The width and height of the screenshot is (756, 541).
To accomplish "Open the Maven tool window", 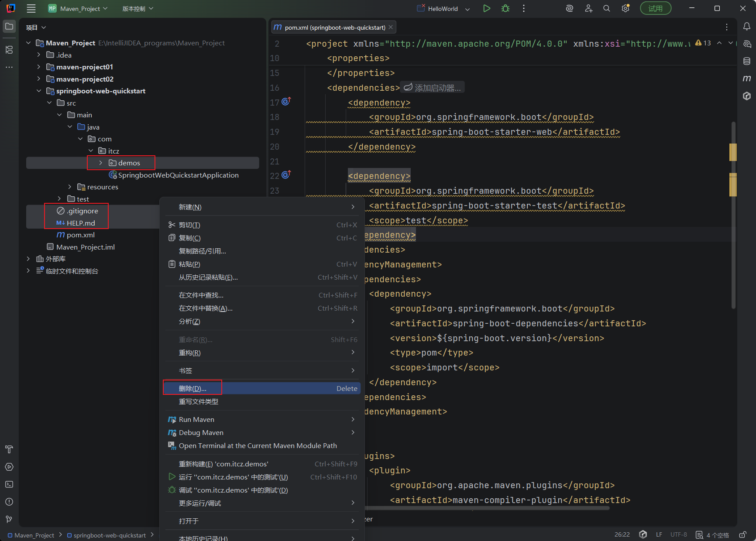I will pos(747,79).
